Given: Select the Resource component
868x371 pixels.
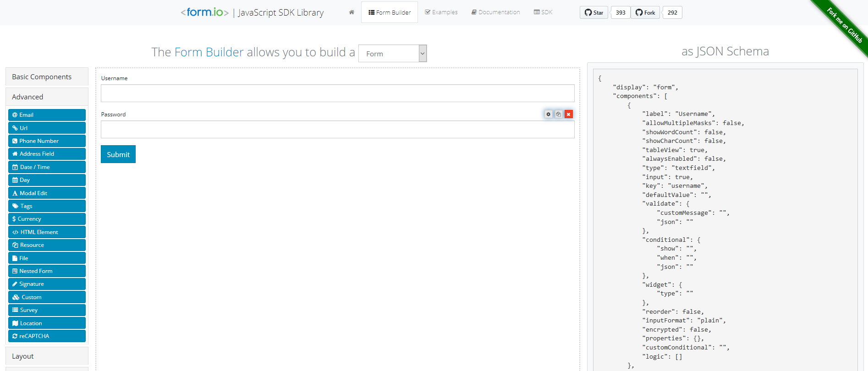Looking at the screenshot, I should click(47, 245).
